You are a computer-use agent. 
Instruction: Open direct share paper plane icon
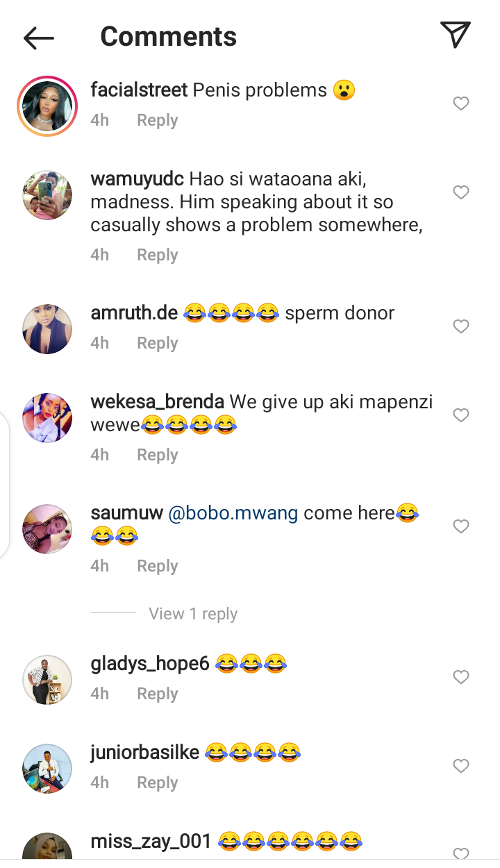tap(456, 35)
